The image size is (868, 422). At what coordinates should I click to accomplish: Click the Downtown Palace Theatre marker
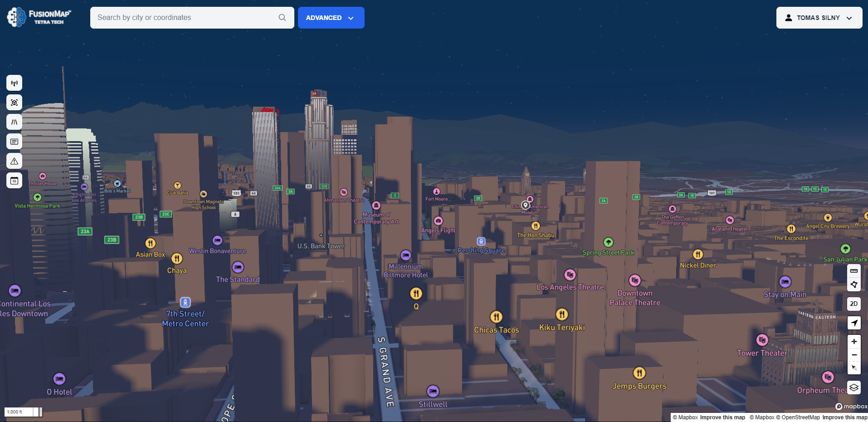(635, 280)
